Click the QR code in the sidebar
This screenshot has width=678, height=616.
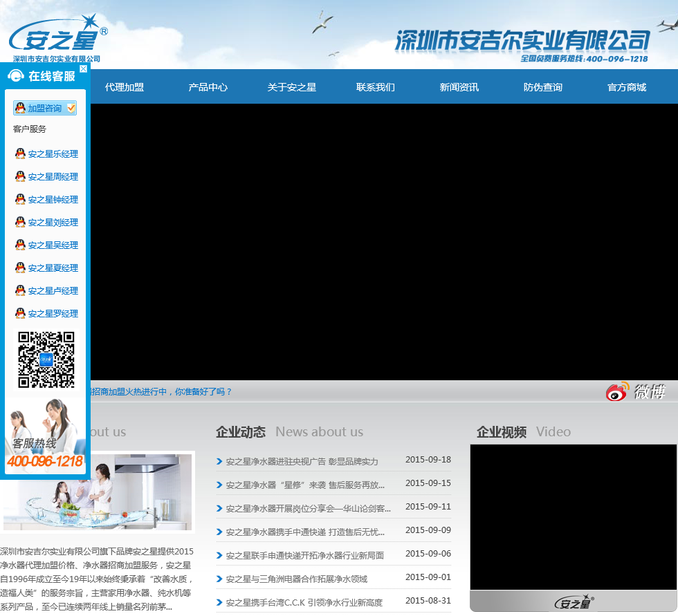(46, 360)
